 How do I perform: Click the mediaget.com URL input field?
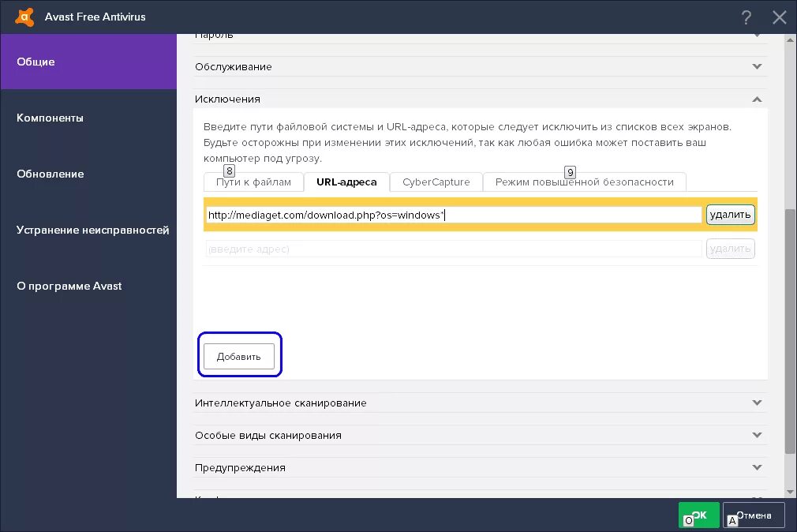tap(454, 215)
